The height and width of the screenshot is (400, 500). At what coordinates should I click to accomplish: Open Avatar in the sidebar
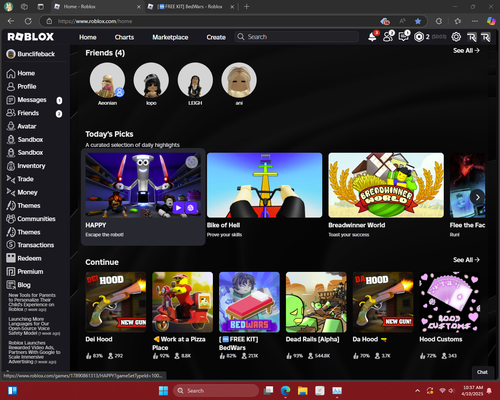pos(21,126)
